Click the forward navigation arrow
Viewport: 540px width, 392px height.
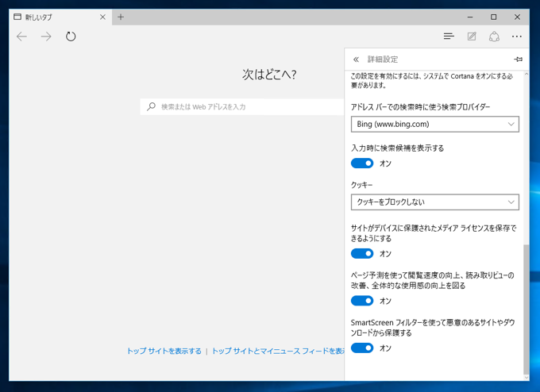click(46, 37)
